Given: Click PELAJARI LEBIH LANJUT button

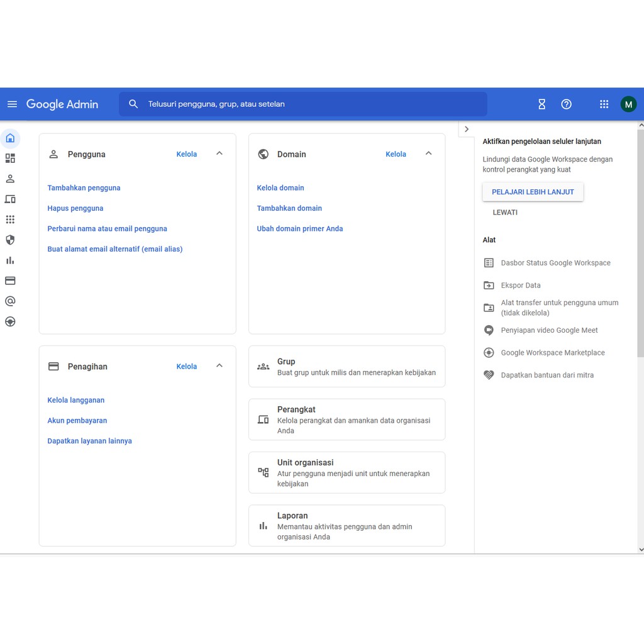Looking at the screenshot, I should tap(533, 192).
